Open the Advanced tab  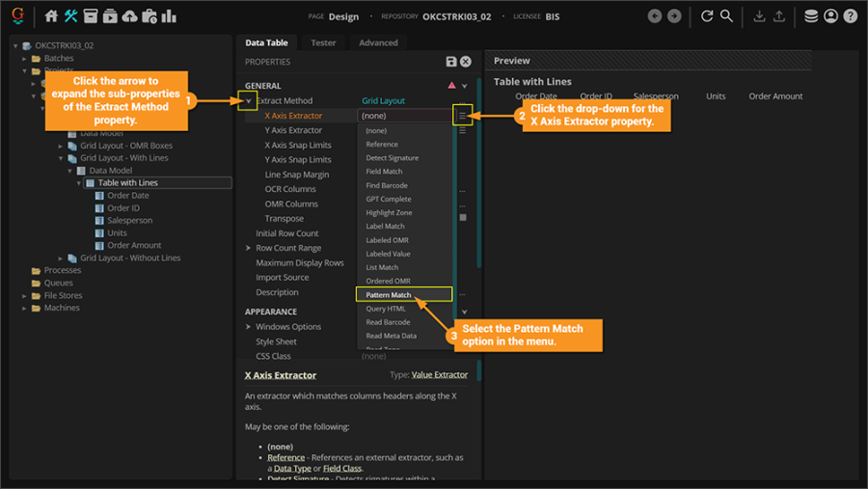[378, 42]
